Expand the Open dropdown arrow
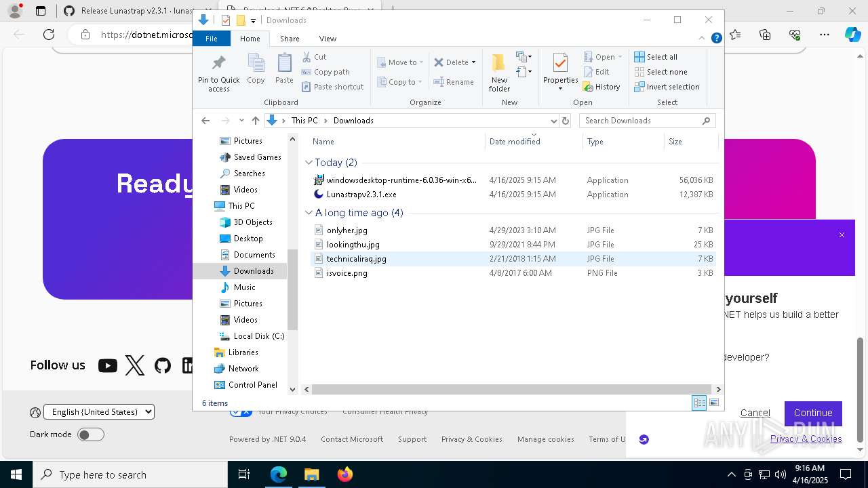This screenshot has width=868, height=488. pyautogui.click(x=620, y=57)
